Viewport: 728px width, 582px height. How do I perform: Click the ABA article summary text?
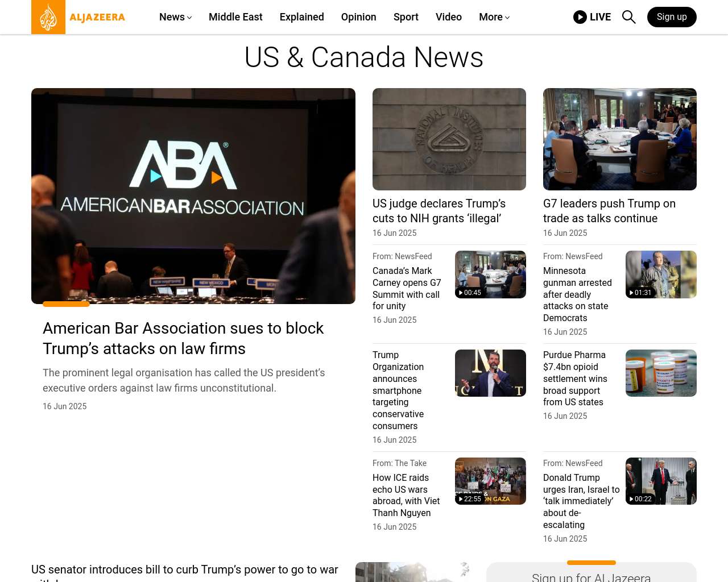tap(184, 380)
